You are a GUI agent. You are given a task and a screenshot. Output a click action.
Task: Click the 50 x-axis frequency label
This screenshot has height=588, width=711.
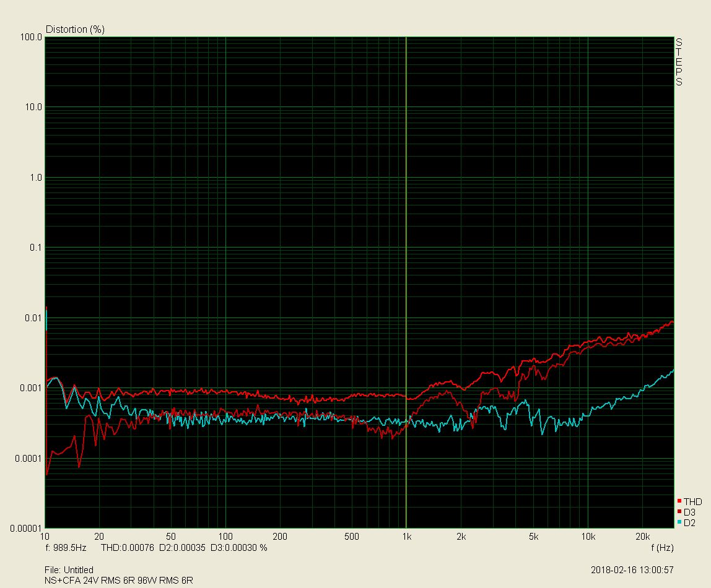[171, 537]
